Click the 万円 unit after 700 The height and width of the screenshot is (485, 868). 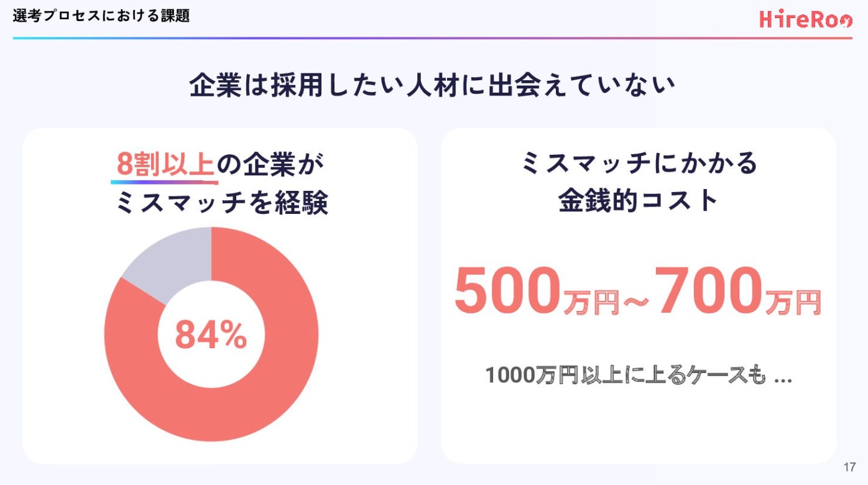click(x=792, y=302)
